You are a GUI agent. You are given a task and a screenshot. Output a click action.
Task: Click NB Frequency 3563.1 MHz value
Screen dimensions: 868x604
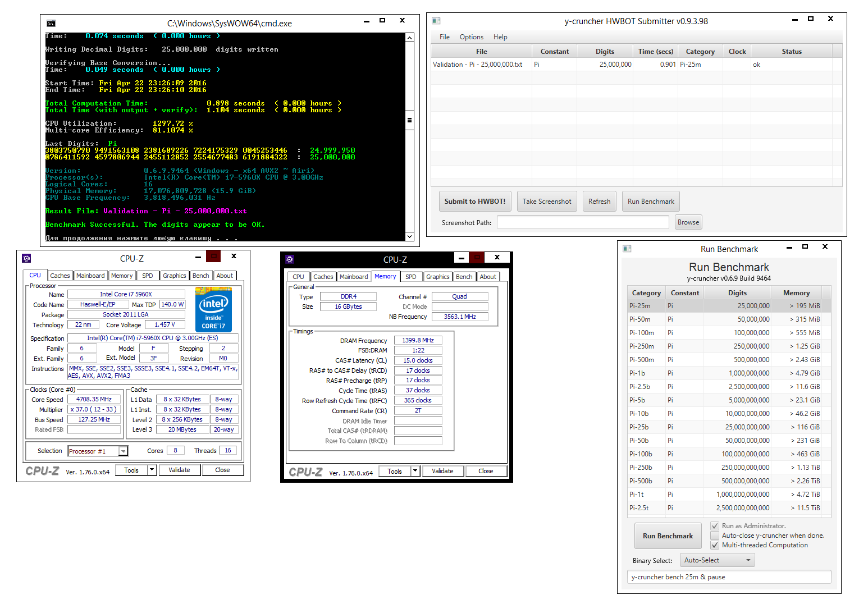click(460, 317)
